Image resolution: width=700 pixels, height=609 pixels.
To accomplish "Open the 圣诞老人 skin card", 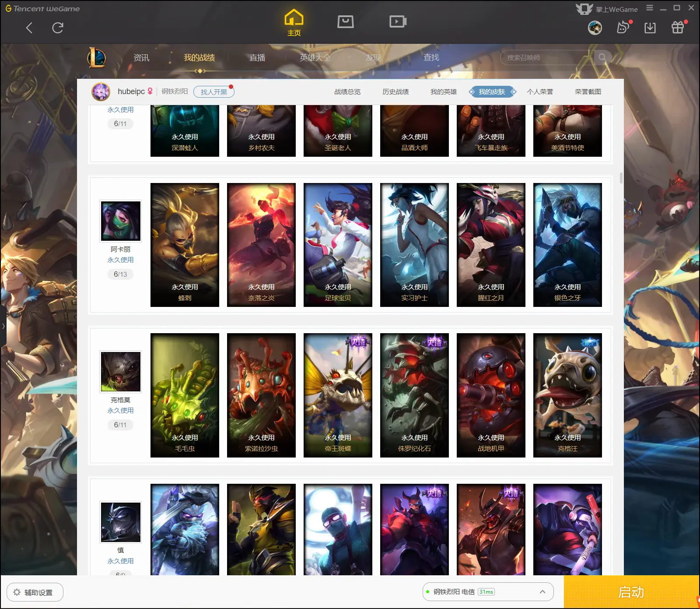I will [338, 131].
